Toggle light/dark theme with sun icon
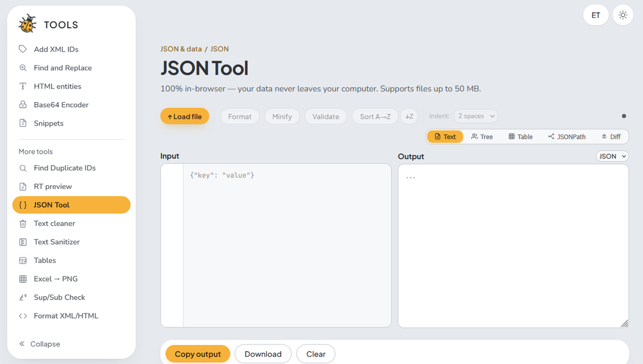This screenshot has width=643, height=364. click(623, 15)
